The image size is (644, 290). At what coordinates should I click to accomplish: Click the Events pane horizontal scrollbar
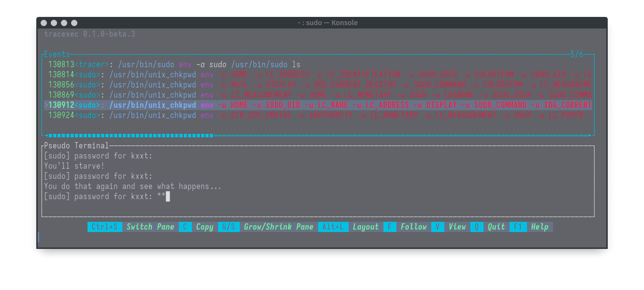pyautogui.click(x=318, y=135)
